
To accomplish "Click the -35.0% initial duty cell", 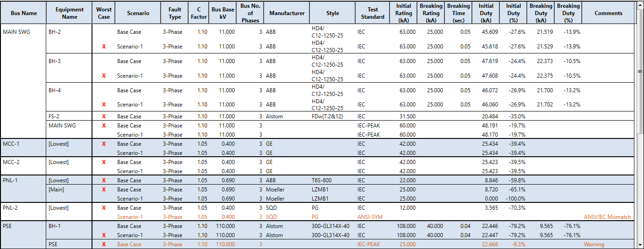I will click(x=517, y=117).
